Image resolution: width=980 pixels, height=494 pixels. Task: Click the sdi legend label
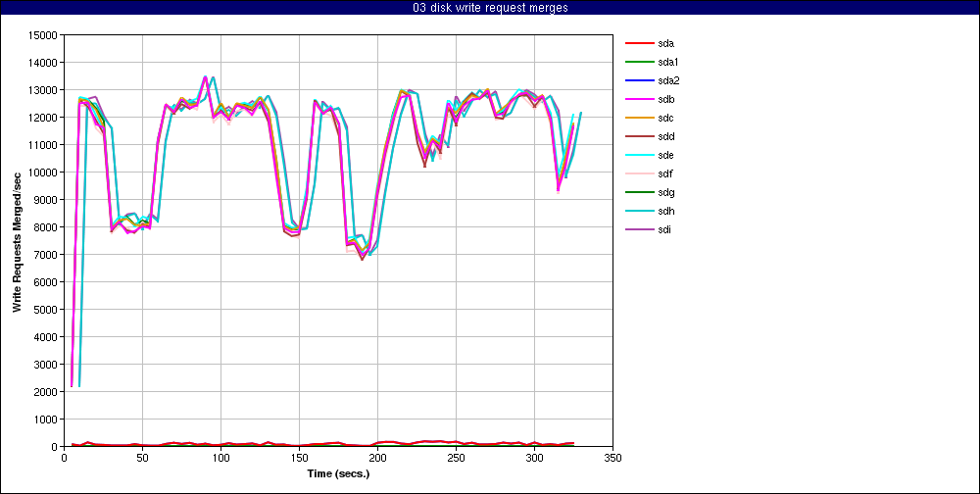point(664,229)
